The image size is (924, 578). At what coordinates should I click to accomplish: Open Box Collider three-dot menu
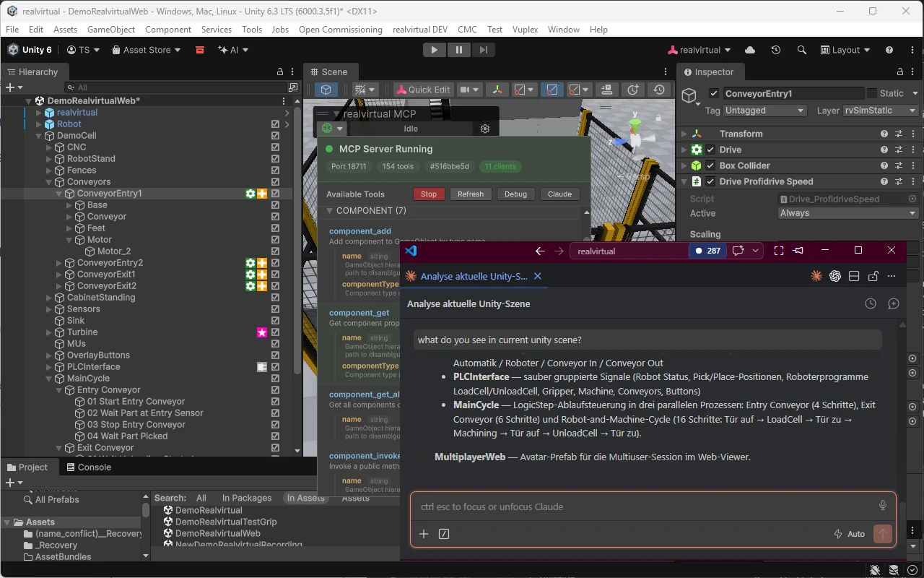912,165
